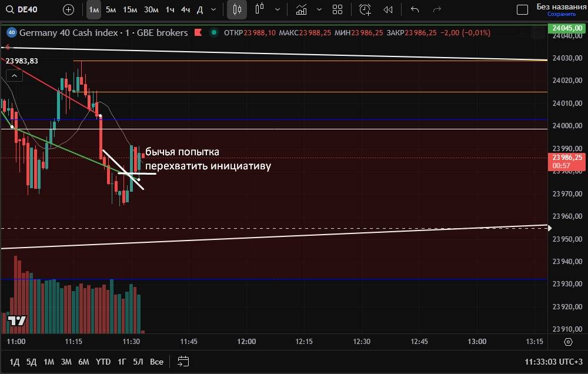Screen dimensions: 588x374
Task: Open the go-to-date calendar icon
Action: pyautogui.click(x=183, y=361)
